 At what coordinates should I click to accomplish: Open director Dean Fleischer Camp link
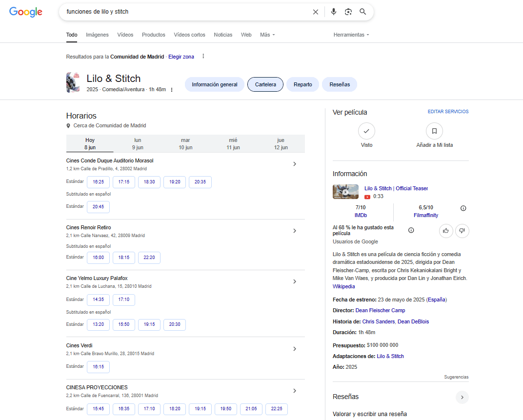pos(380,310)
